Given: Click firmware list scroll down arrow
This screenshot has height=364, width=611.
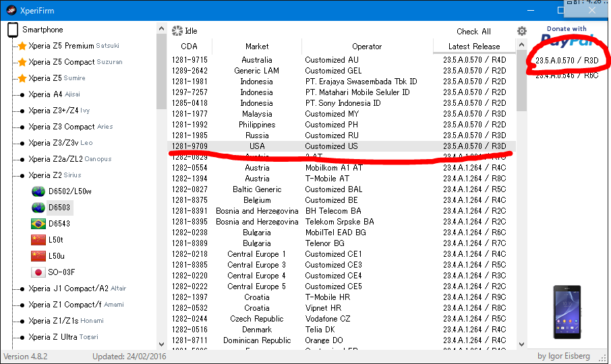Looking at the screenshot, I should (521, 344).
